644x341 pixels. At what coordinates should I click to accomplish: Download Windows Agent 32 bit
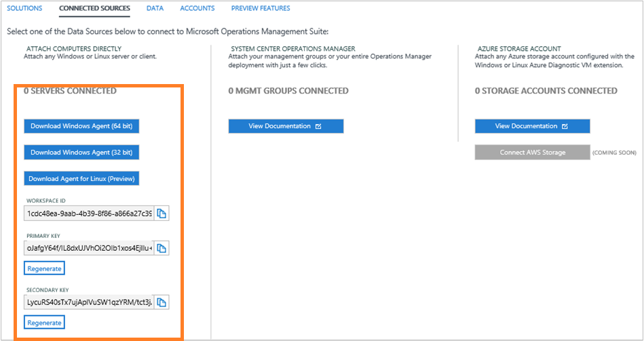pyautogui.click(x=81, y=153)
